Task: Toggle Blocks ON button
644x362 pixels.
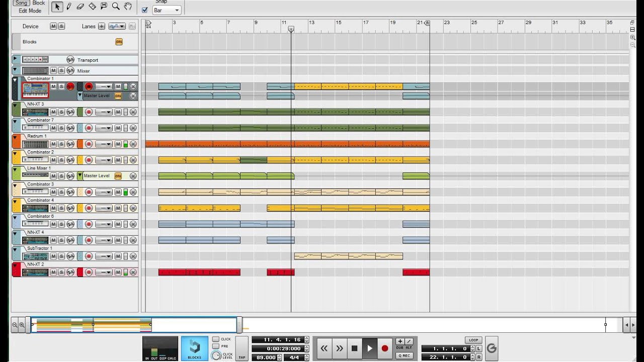Action: pyautogui.click(x=119, y=42)
